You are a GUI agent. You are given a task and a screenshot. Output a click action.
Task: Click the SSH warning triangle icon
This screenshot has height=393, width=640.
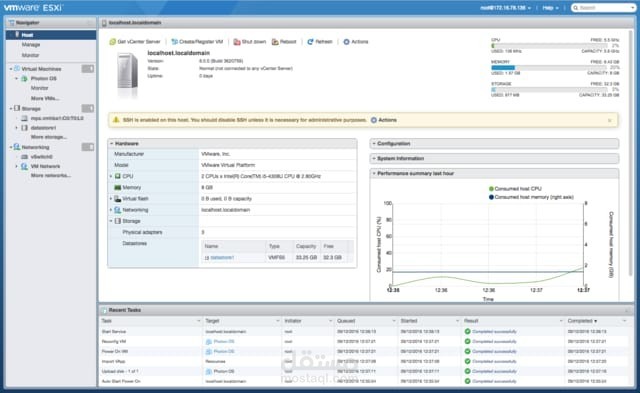(x=116, y=120)
